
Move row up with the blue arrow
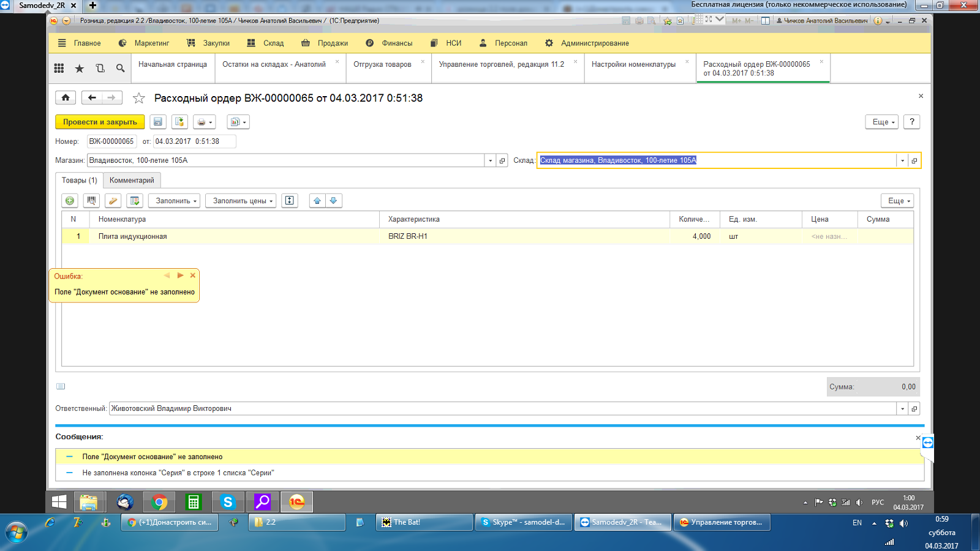point(317,201)
